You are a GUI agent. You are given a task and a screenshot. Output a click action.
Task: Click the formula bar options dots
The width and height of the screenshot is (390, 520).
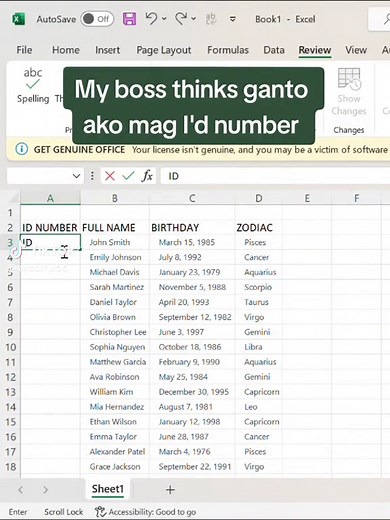[x=92, y=176]
